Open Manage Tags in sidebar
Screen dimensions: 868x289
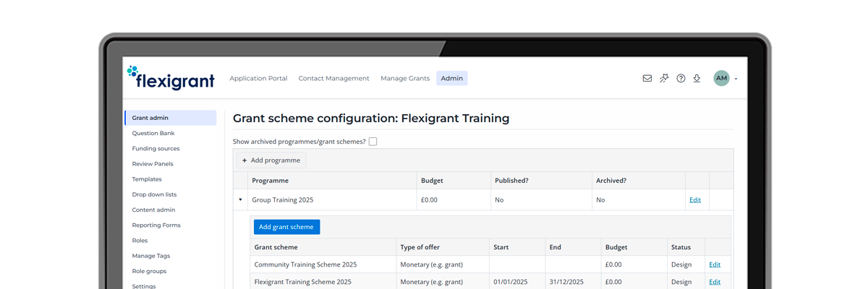click(x=151, y=256)
